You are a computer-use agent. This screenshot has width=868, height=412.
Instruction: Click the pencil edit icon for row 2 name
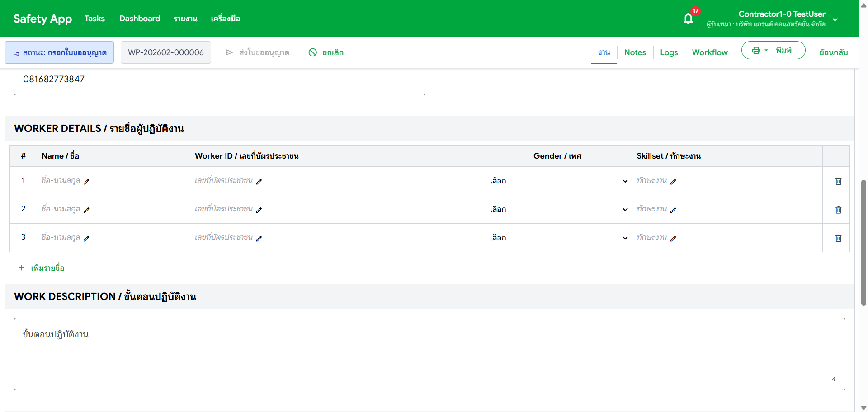point(87,210)
